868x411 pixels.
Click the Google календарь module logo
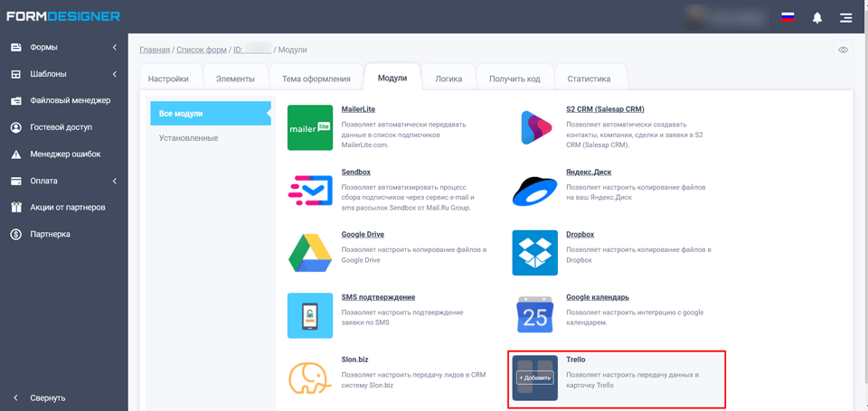[534, 314]
